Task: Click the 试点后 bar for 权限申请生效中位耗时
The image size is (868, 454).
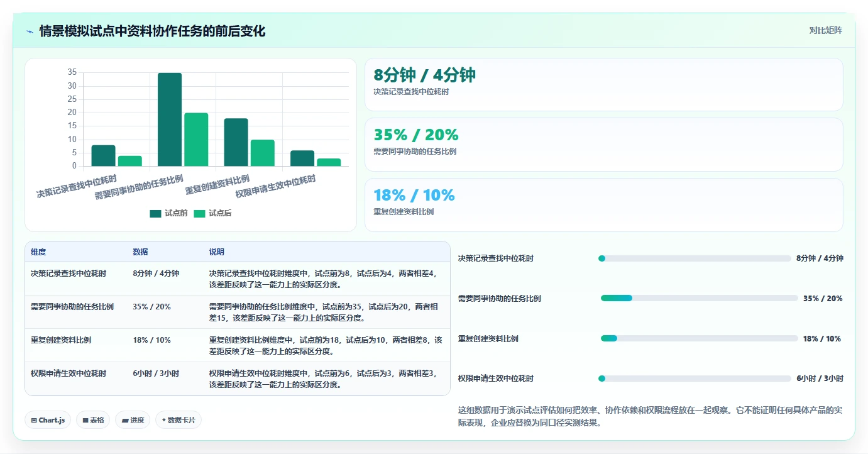Action: [329, 162]
